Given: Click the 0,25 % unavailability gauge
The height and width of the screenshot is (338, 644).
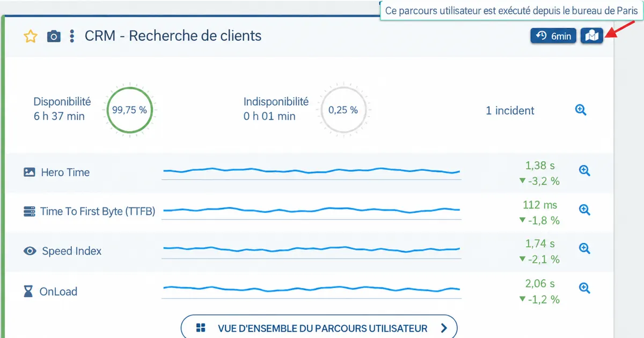Looking at the screenshot, I should (343, 110).
